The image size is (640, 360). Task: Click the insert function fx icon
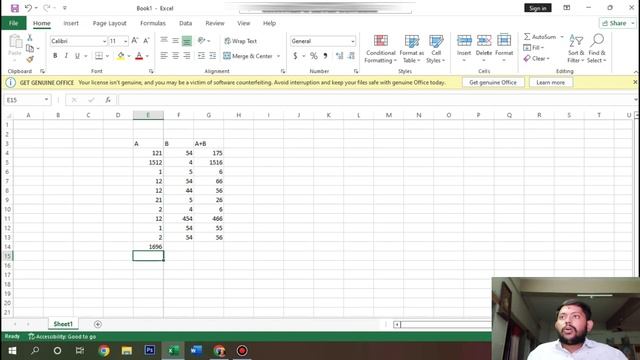point(108,100)
